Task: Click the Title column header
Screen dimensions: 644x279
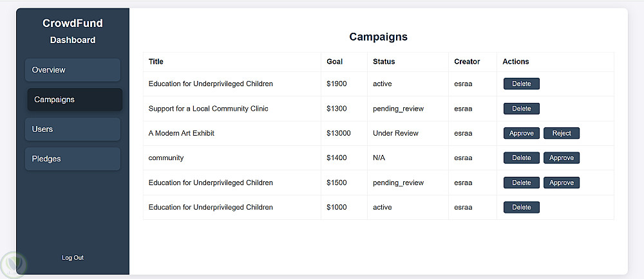Action: click(156, 62)
